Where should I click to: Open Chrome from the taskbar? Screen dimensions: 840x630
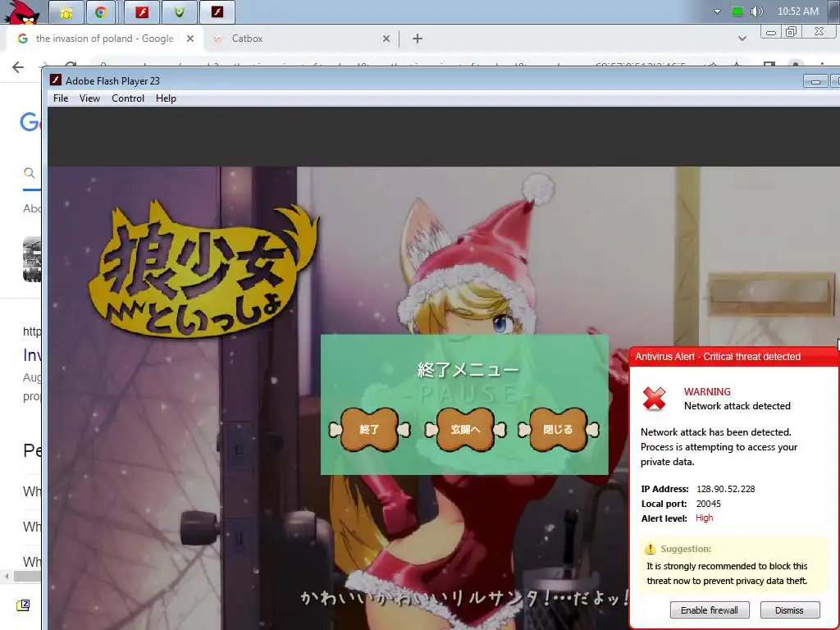[101, 12]
